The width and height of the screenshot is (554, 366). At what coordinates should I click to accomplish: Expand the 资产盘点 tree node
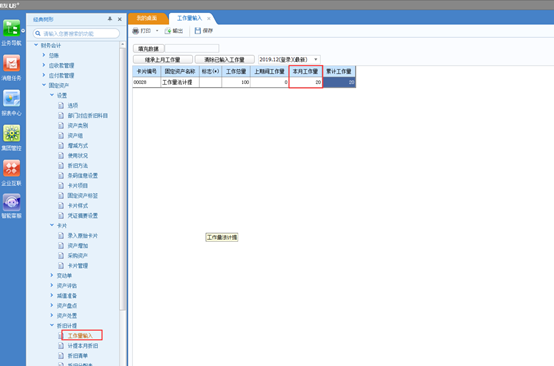click(x=52, y=305)
